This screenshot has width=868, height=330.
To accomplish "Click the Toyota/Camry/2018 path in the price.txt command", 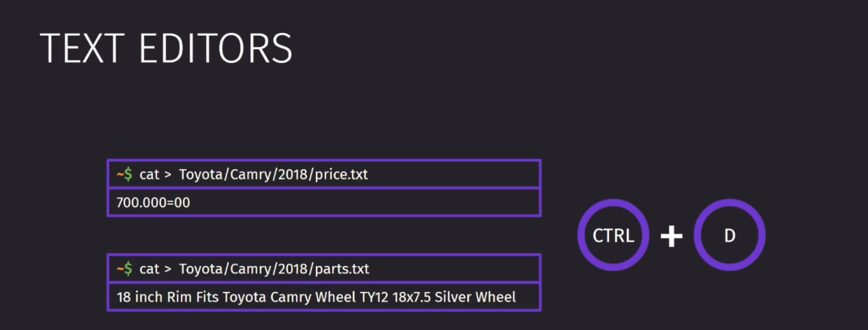I will (245, 175).
